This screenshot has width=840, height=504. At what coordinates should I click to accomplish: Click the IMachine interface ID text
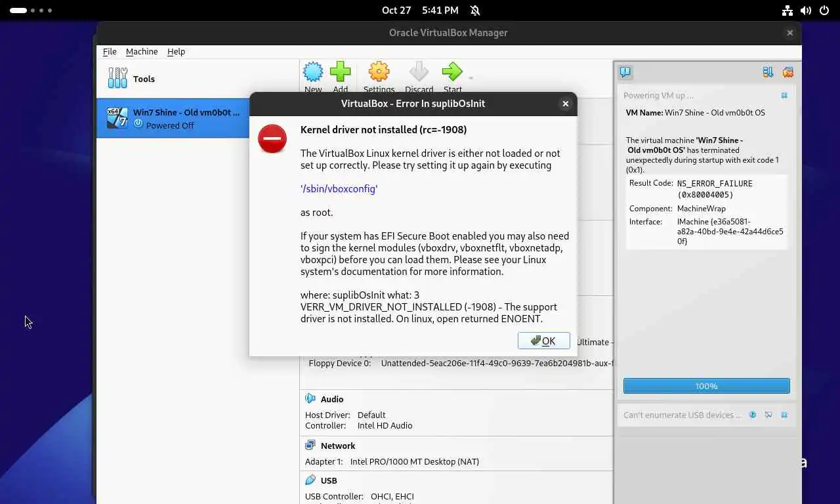(x=730, y=232)
